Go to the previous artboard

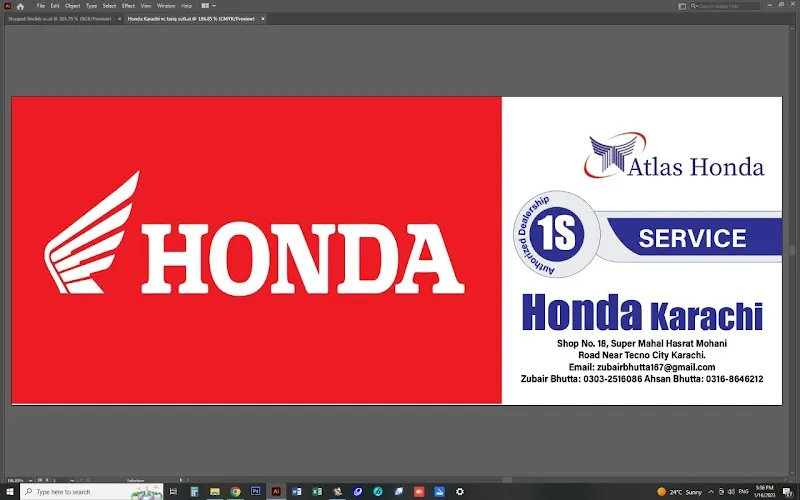pyautogui.click(x=46, y=480)
